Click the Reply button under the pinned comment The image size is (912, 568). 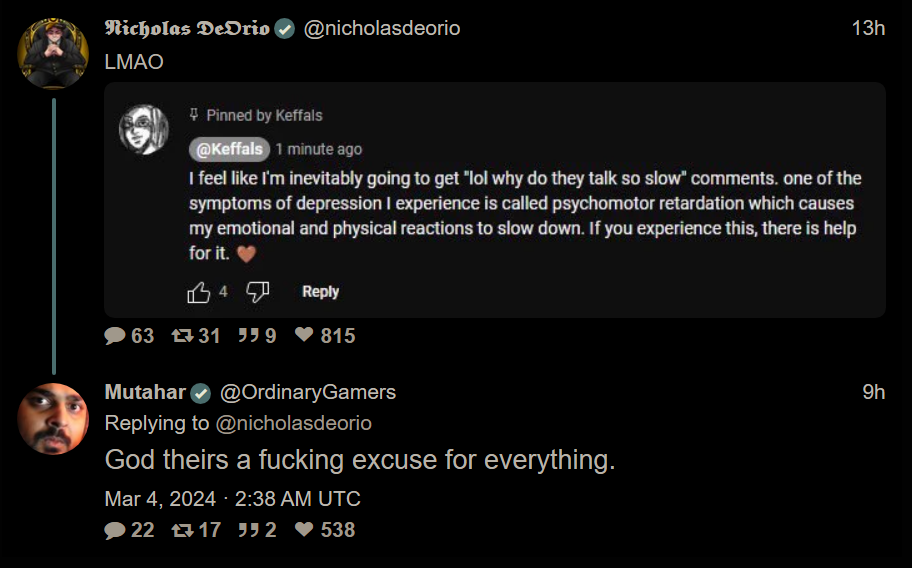320,292
